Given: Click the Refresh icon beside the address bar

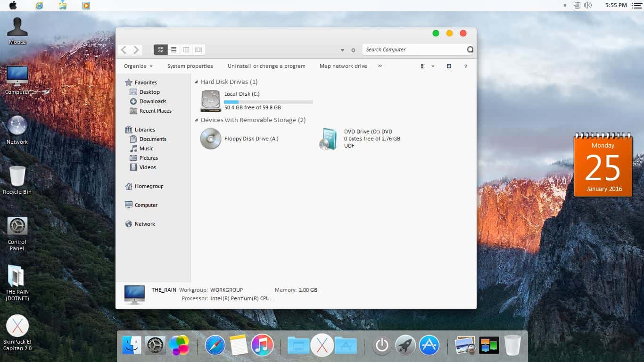Looking at the screenshot, I should (353, 49).
